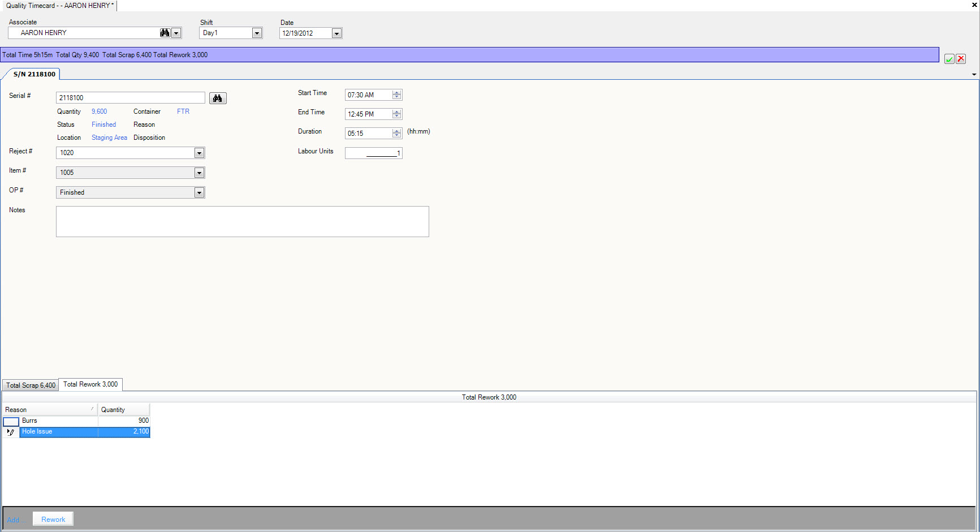Click the binoculars search icon beside Associate
This screenshot has width=980, height=532.
[x=165, y=33]
